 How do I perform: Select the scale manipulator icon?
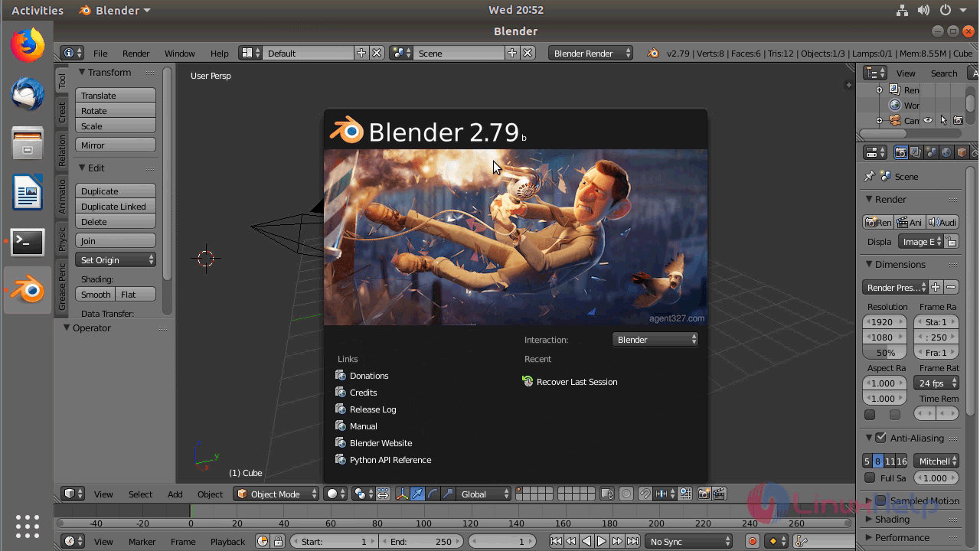pos(448,494)
